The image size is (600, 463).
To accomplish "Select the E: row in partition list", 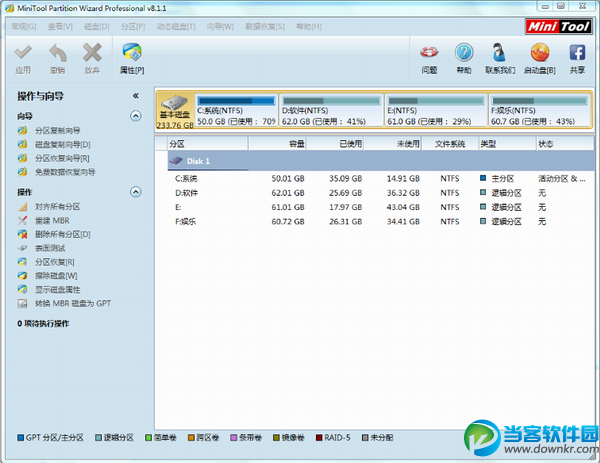I will (x=381, y=207).
